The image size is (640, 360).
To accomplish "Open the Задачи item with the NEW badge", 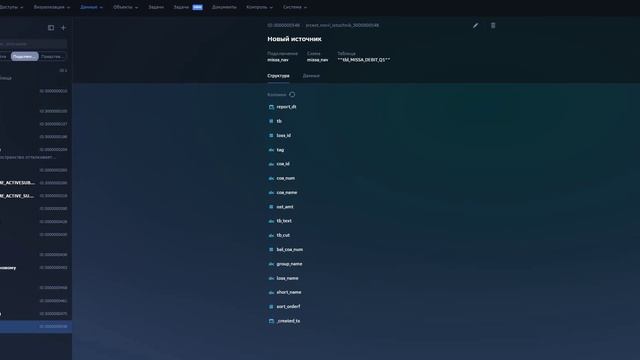I will (188, 7).
